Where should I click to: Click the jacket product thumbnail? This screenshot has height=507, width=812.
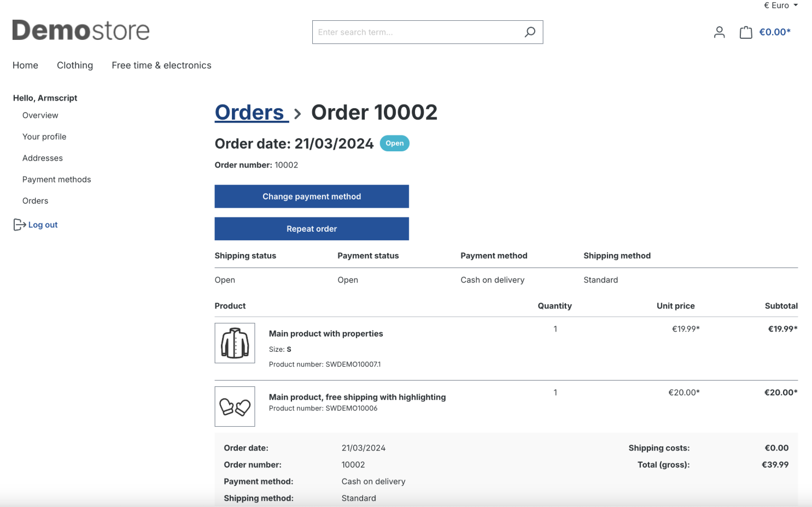235,343
